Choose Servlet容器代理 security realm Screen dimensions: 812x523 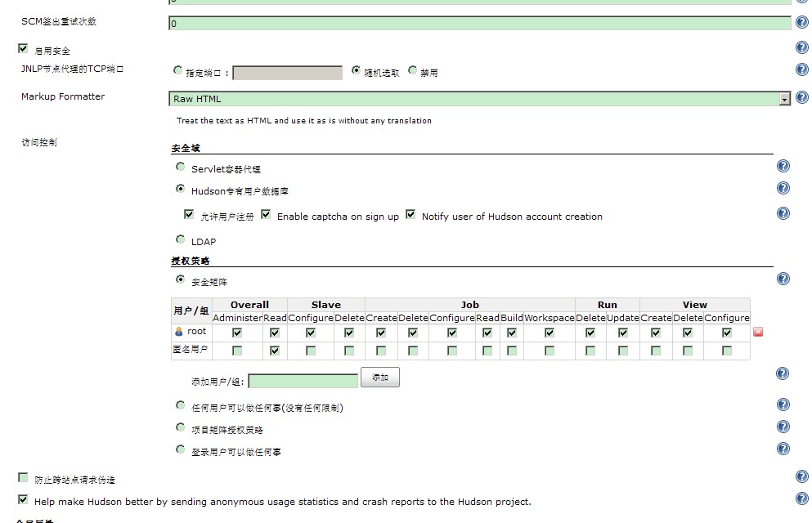click(x=180, y=167)
